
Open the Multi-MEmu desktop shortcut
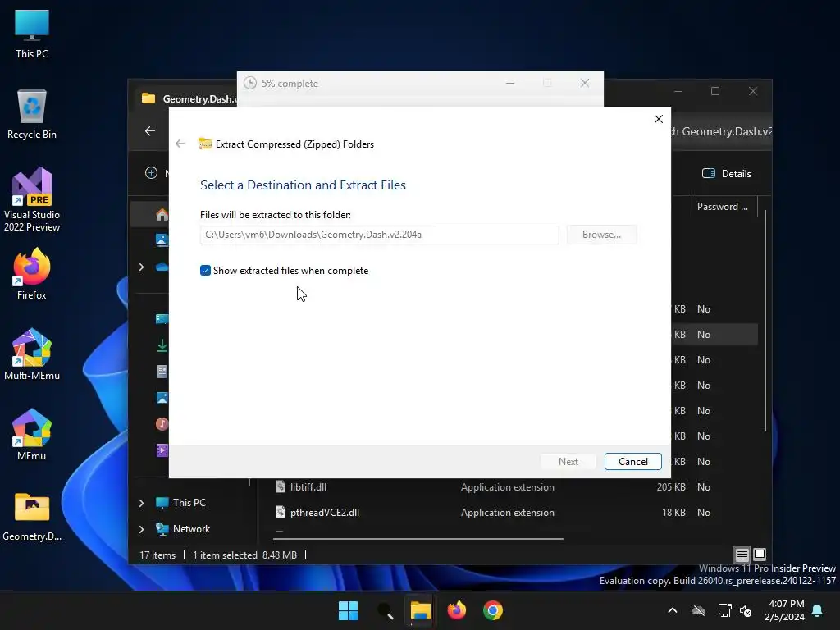[x=32, y=354]
